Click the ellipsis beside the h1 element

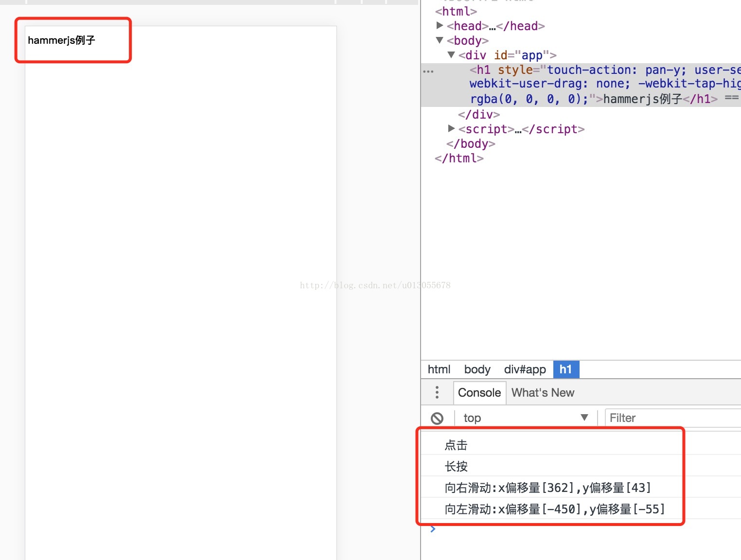[x=428, y=71]
